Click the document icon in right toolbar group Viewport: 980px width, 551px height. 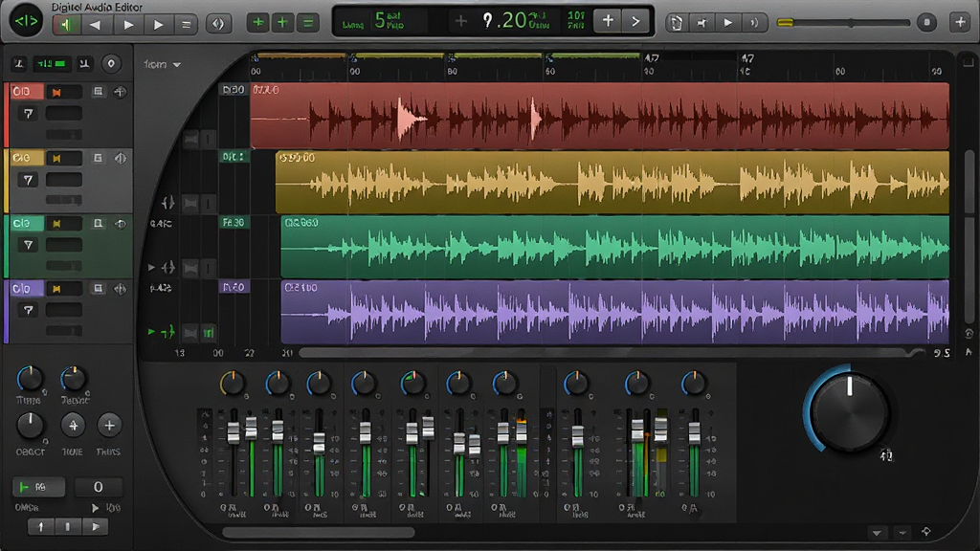pos(676,23)
